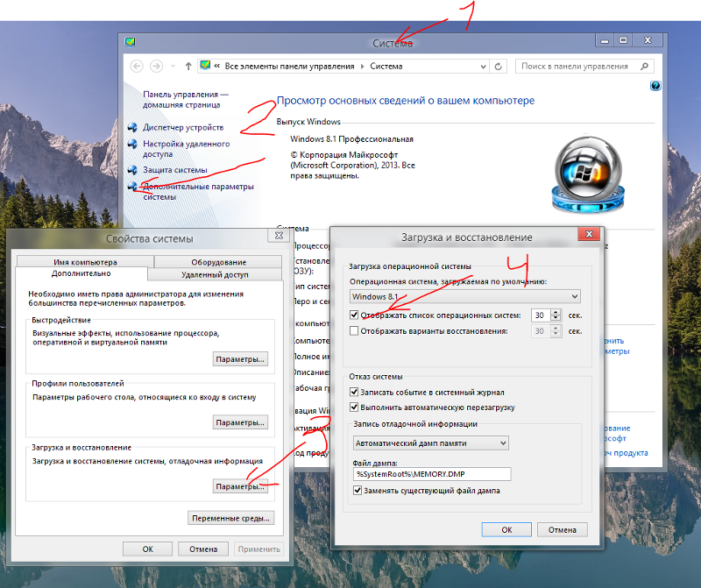The width and height of the screenshot is (701, 588).
Task: Open "Параметры..." in Свойства системы's Загрузка и восстановление section
Action: [x=240, y=486]
